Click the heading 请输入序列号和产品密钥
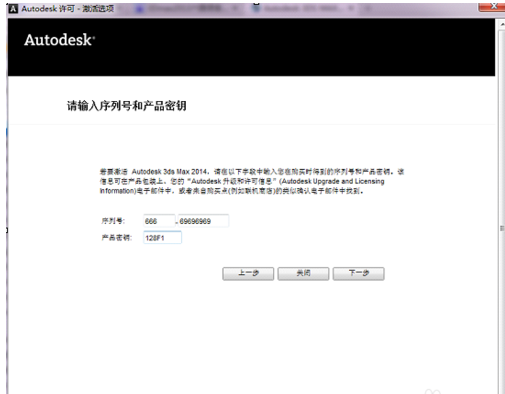 point(127,106)
